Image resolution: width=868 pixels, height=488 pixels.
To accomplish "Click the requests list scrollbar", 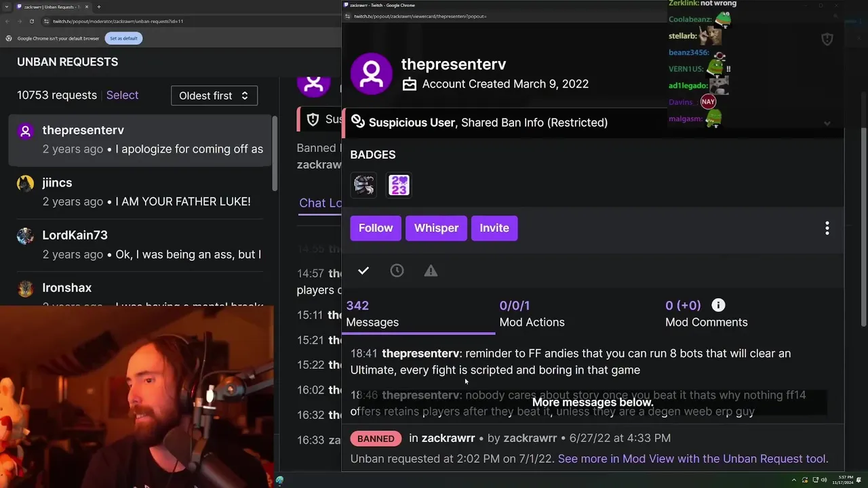I will pos(274,154).
